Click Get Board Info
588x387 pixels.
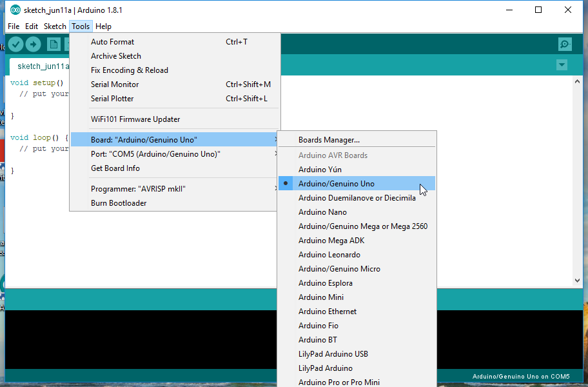click(175, 168)
